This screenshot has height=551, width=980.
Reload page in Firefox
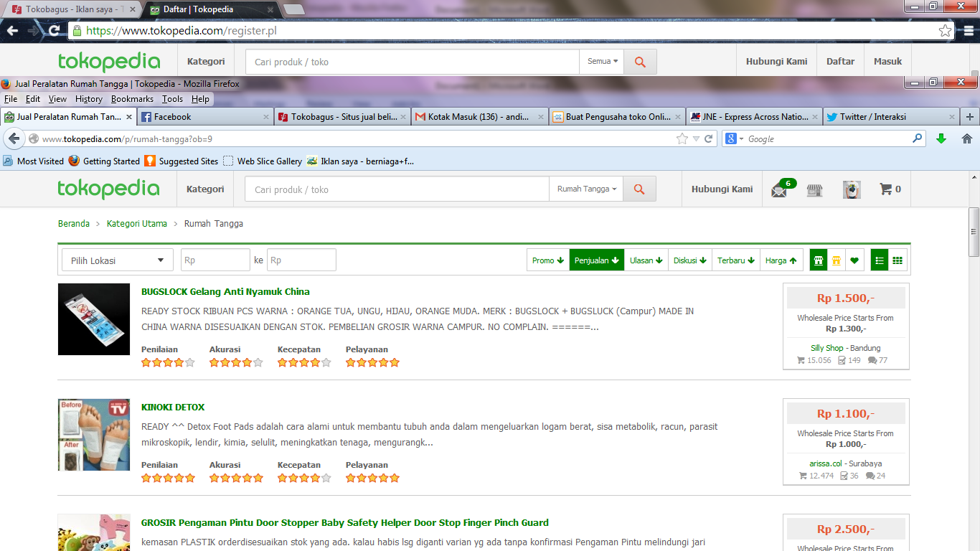click(709, 139)
